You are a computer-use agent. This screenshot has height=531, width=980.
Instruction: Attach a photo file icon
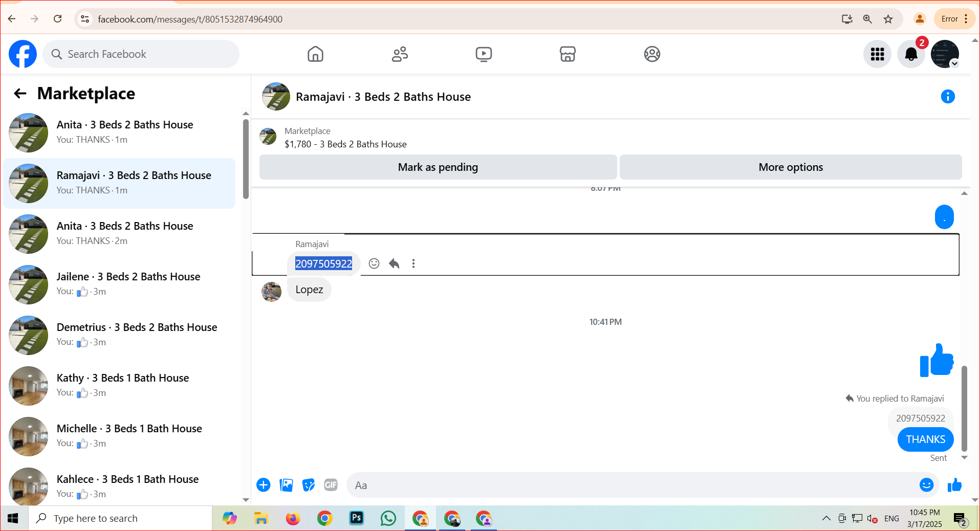pos(286,485)
